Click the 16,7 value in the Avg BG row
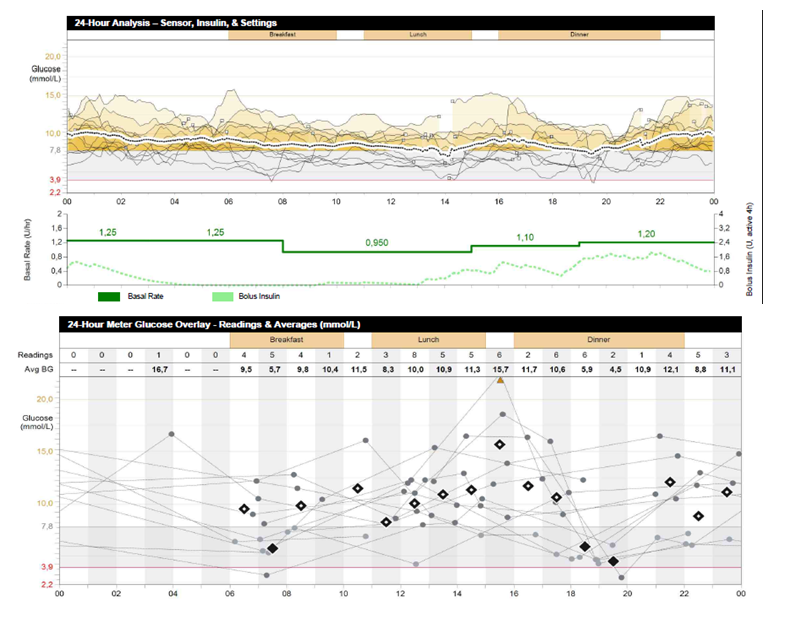The image size is (788, 622). coord(158,370)
